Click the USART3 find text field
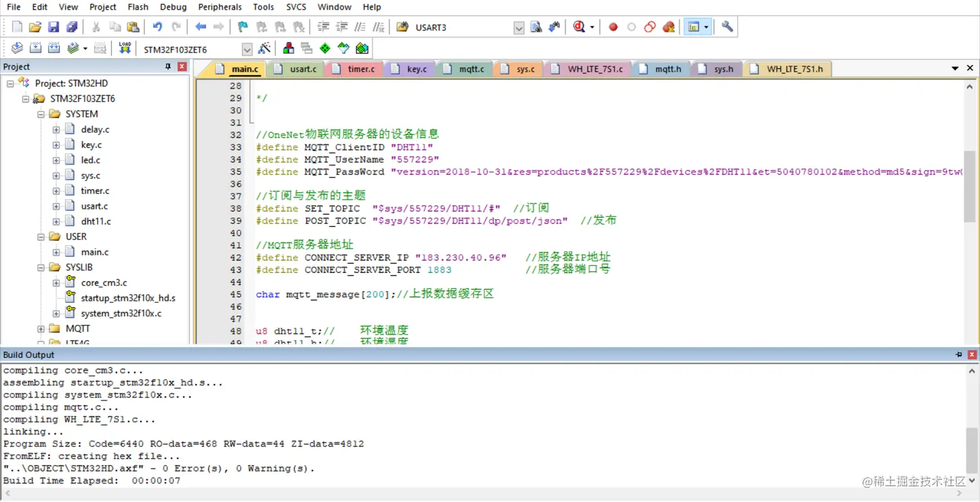Screen dimensions: 980x502 (463, 28)
